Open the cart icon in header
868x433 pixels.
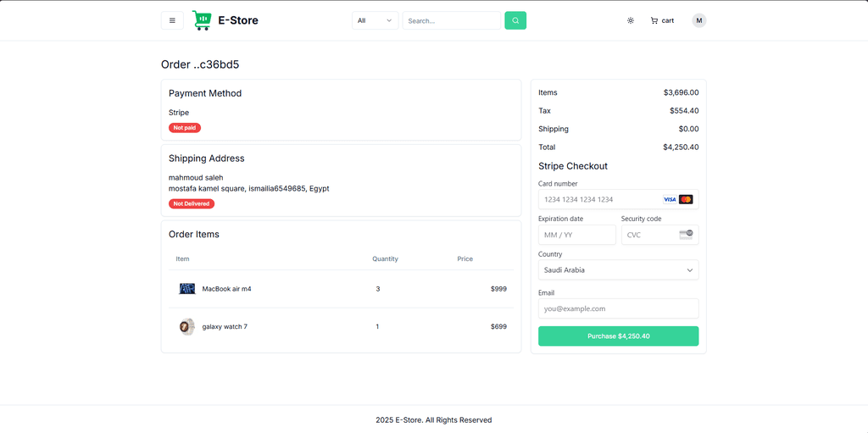662,20
